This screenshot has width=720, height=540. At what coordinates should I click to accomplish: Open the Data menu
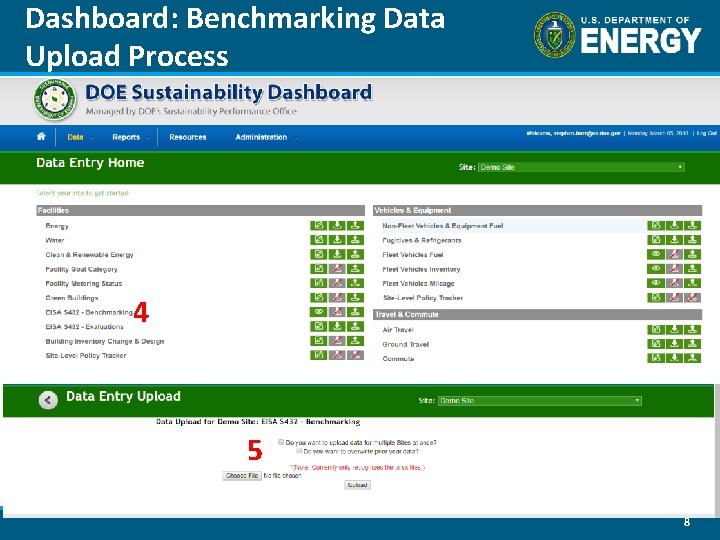click(x=75, y=137)
